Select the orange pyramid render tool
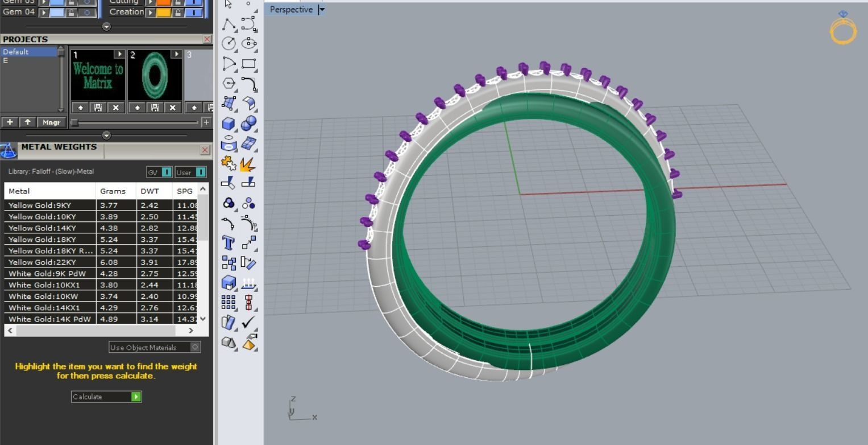The height and width of the screenshot is (445, 868). [x=249, y=343]
